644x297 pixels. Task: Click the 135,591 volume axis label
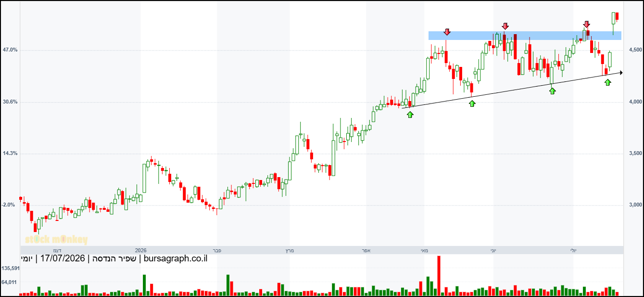(x=11, y=269)
